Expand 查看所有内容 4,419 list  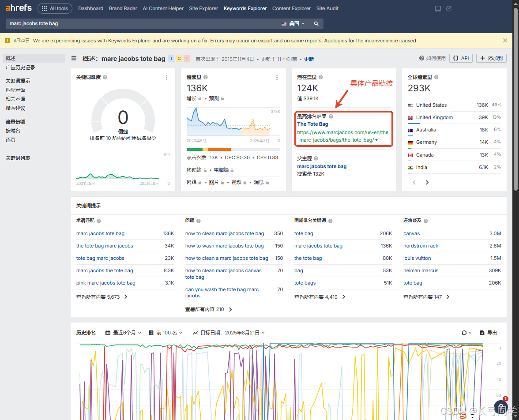[x=320, y=297]
